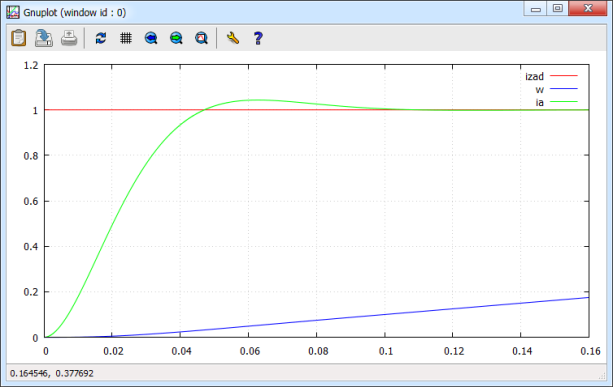Apply previous zoom settings icon

[x=151, y=38]
